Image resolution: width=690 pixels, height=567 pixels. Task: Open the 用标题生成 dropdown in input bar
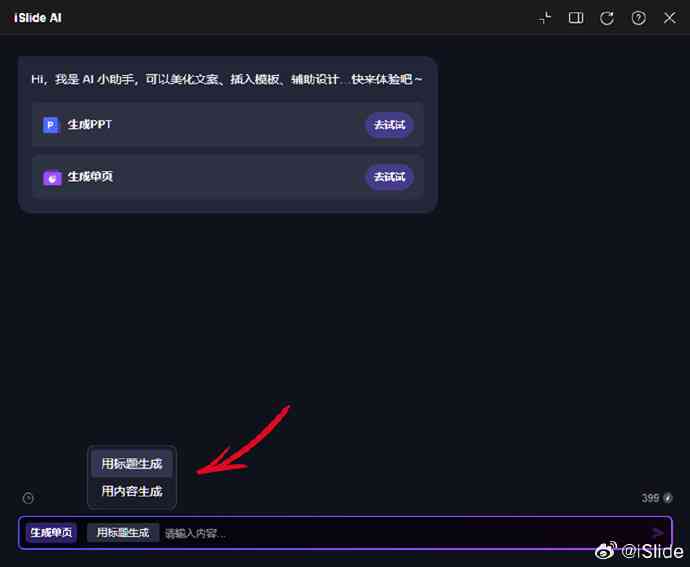(x=123, y=533)
